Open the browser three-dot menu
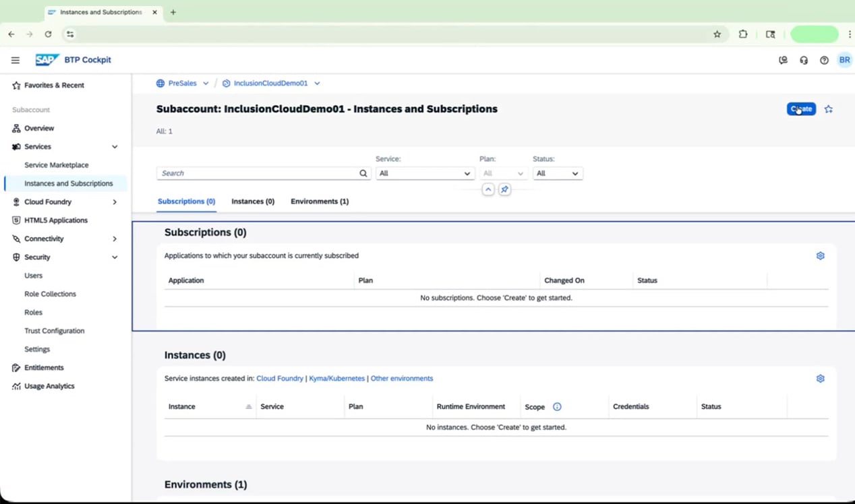855x504 pixels. [850, 34]
